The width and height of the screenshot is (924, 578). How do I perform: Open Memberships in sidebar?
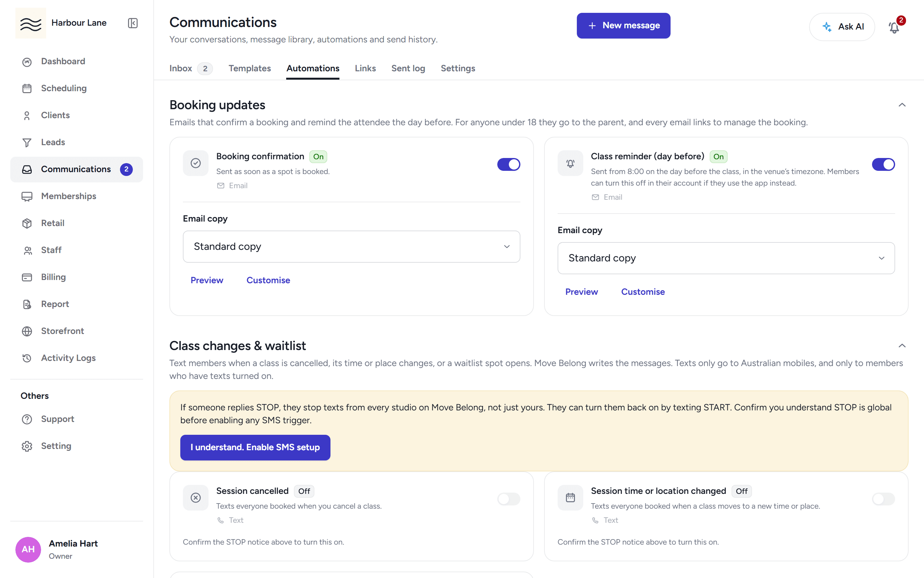coord(76,196)
